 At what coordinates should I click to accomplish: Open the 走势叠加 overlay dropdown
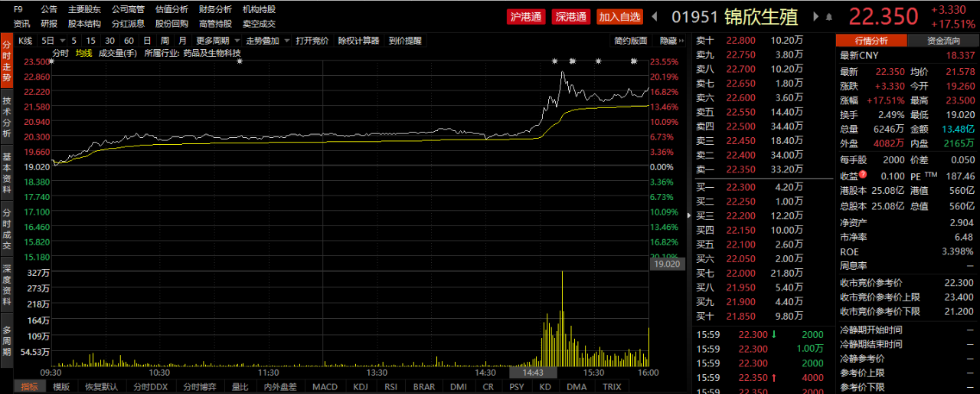[x=267, y=41]
